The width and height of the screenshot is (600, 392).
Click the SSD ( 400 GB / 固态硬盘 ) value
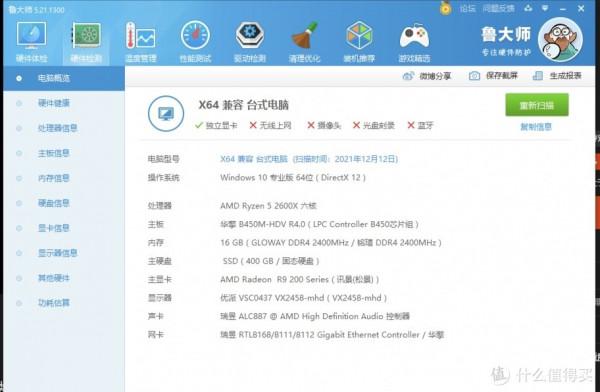click(271, 261)
